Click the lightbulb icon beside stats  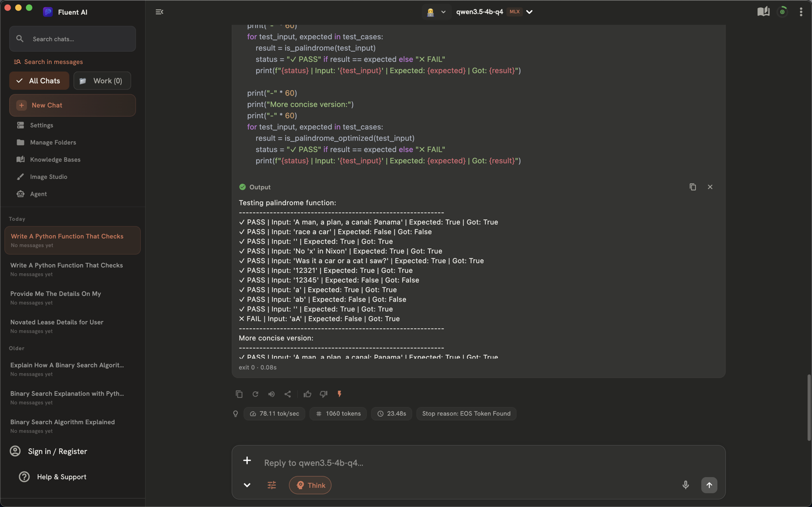tap(235, 414)
